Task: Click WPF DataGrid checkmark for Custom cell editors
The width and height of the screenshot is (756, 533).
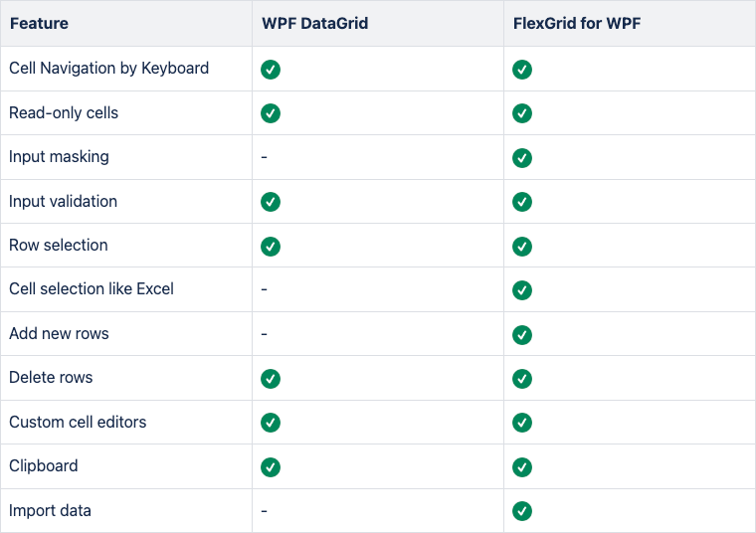Action: click(271, 423)
